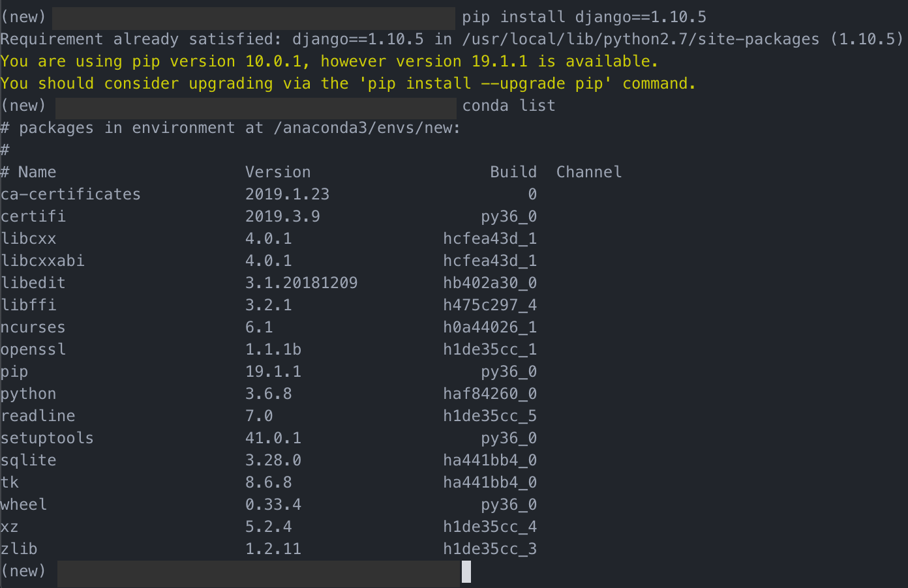Screen dimensions: 908x588
Task: Click the terminal cursor at the last prompt
Action: tap(466, 572)
